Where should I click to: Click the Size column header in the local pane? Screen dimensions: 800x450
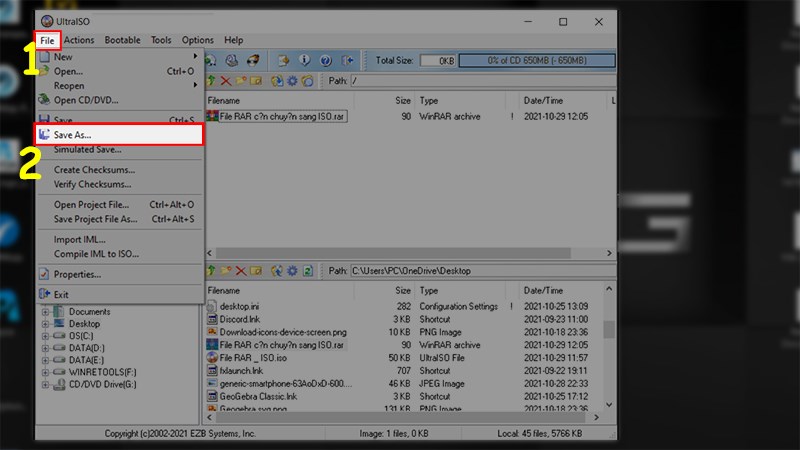(x=386, y=290)
